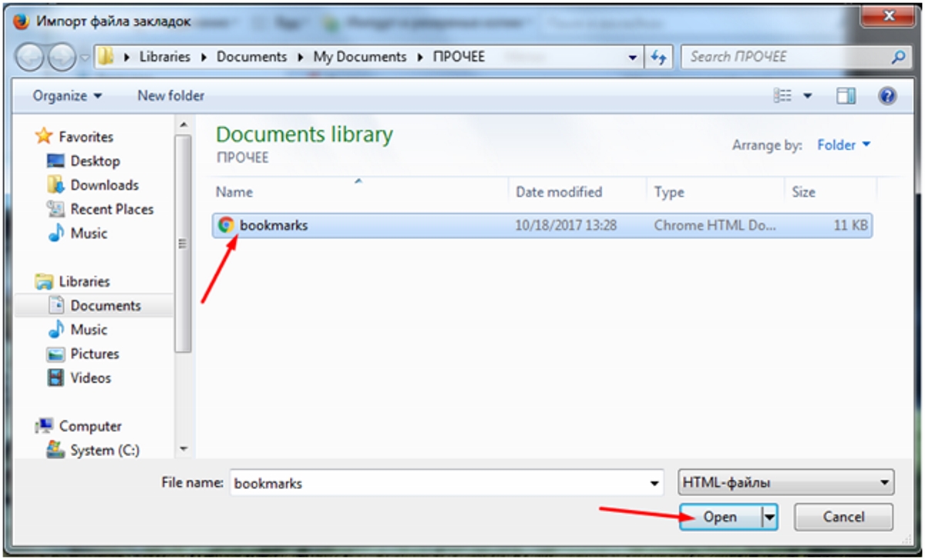The image size is (925, 560).
Task: Click the Open button
Action: (721, 517)
